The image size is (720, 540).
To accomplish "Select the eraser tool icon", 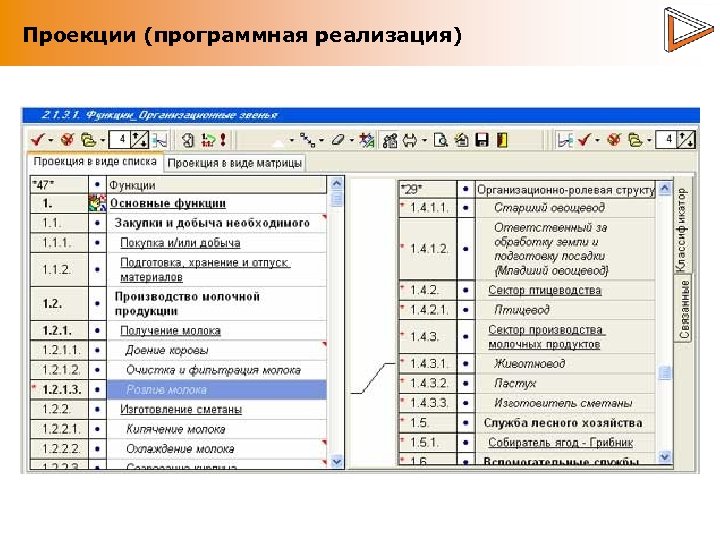I will pyautogui.click(x=338, y=140).
